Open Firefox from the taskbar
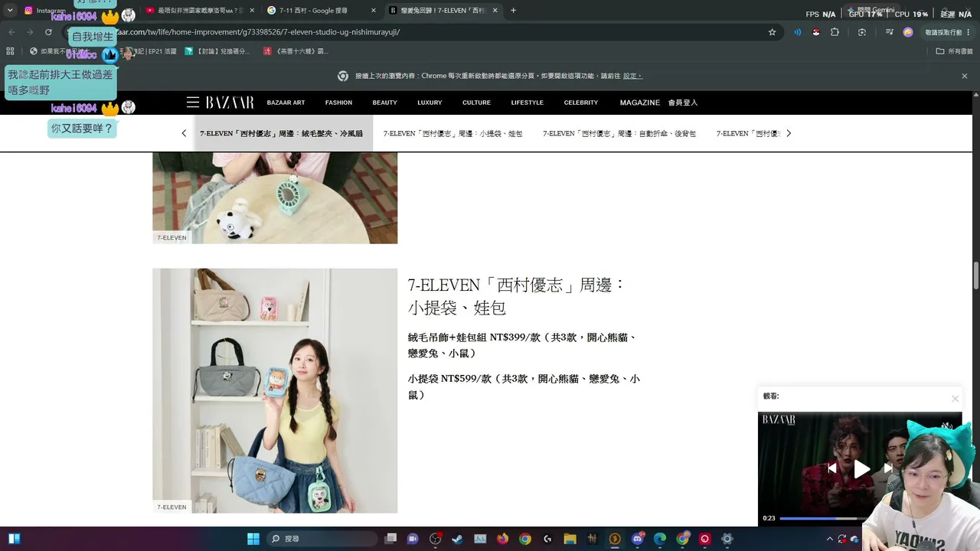Viewport: 980px width, 551px height. coord(502,539)
